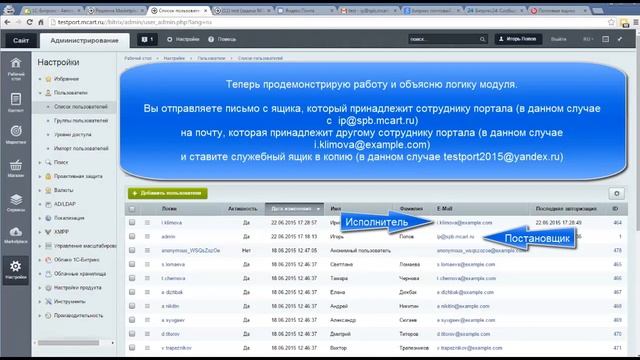Open the Marketplace sidebar section

point(16,235)
